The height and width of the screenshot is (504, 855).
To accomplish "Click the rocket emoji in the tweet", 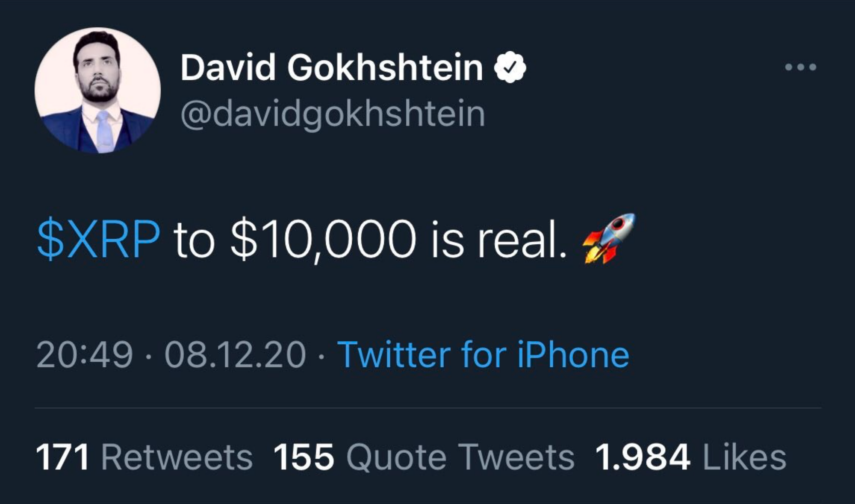I will 609,238.
